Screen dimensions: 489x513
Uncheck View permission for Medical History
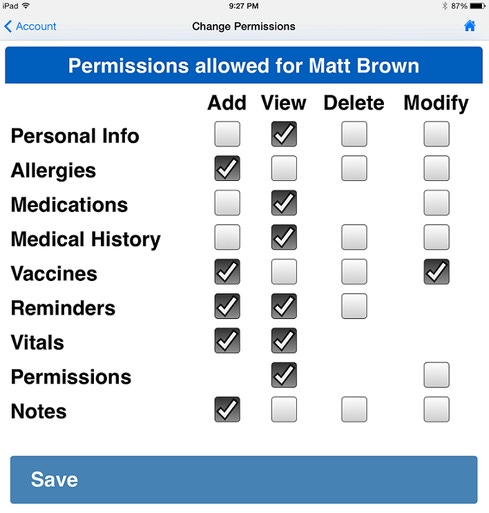[284, 237]
